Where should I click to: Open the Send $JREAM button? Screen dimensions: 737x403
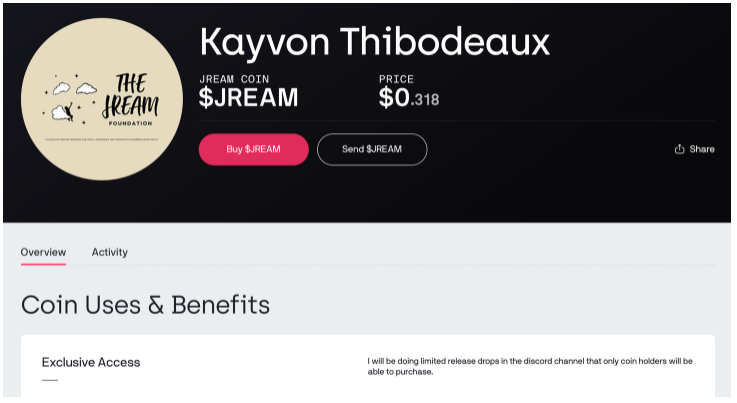tap(372, 150)
